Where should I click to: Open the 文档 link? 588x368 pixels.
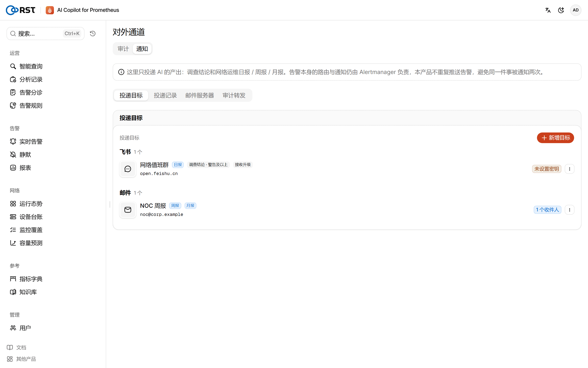(17, 347)
